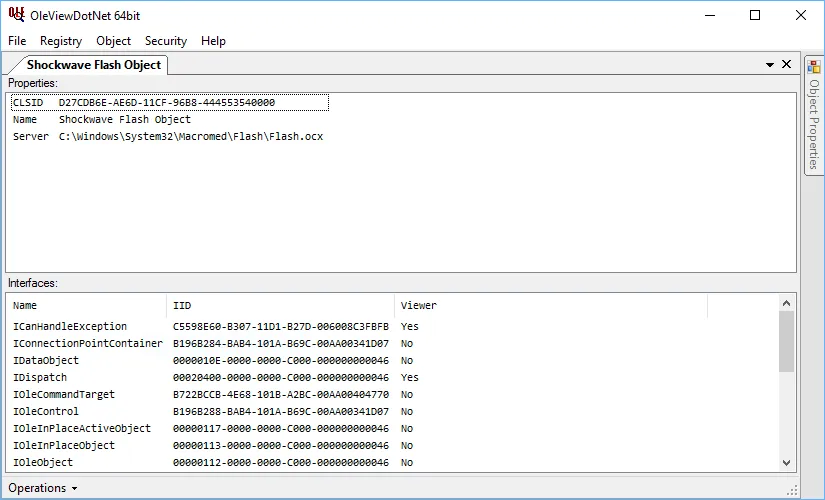Click IID 00020400-0000-0000-C000-000000000046
This screenshot has height=500, width=825.
[281, 377]
